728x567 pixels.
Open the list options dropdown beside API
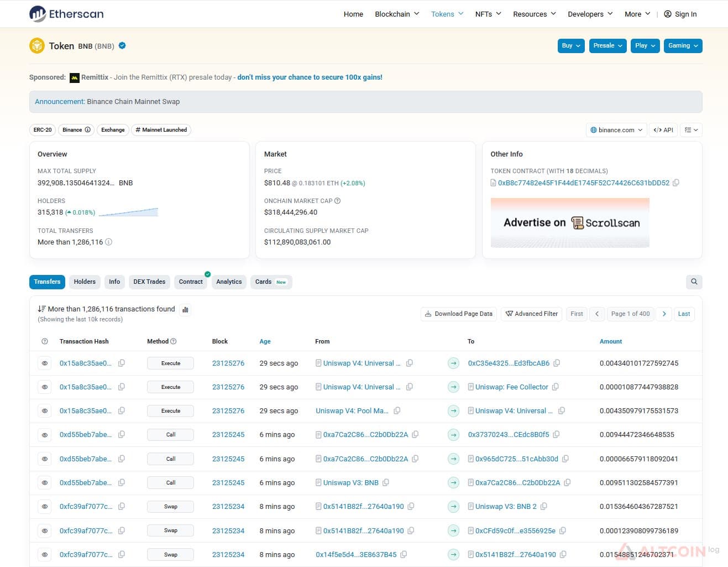tap(691, 130)
